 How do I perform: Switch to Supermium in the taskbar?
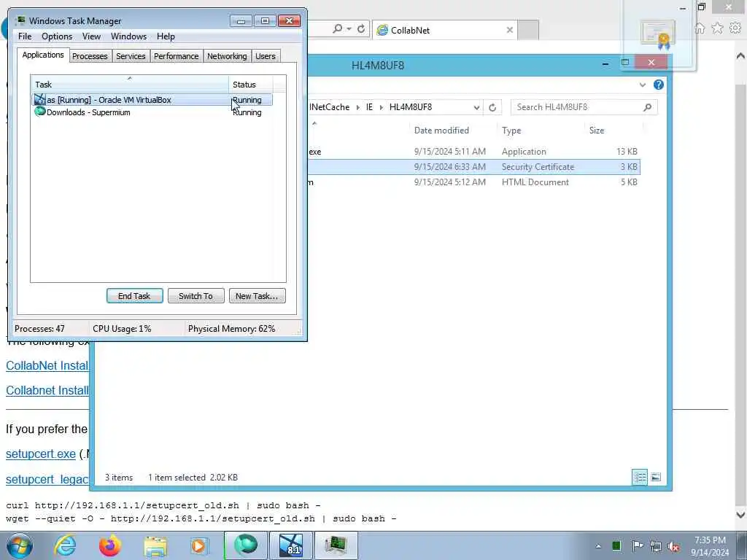pos(246,545)
